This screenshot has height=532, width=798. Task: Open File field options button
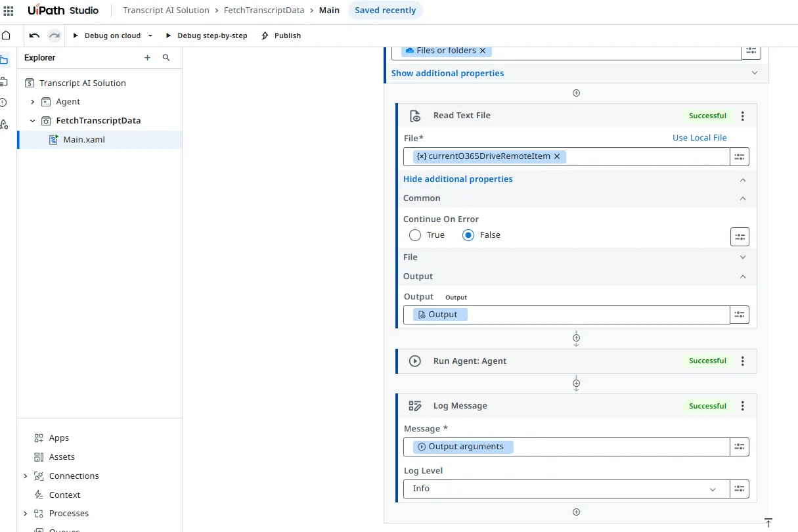click(x=740, y=157)
